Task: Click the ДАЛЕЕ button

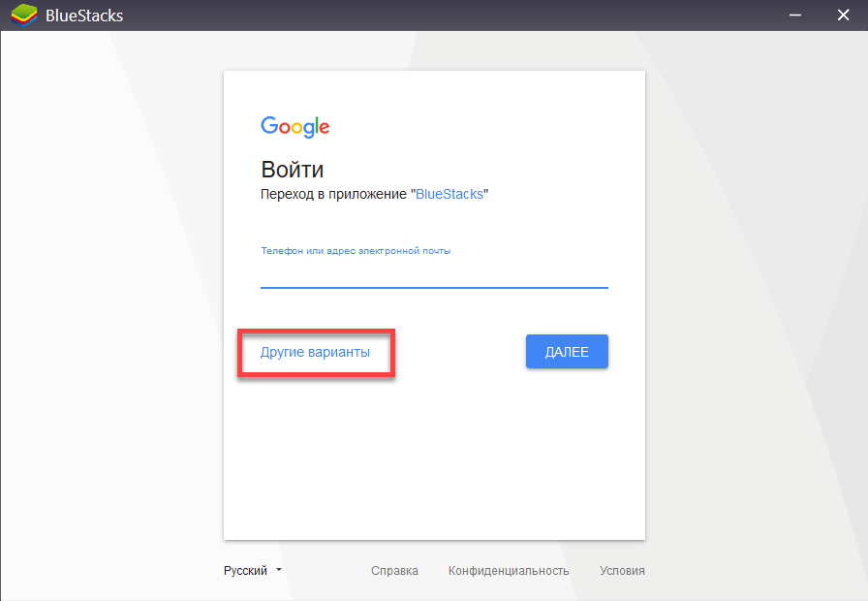Action: (567, 352)
